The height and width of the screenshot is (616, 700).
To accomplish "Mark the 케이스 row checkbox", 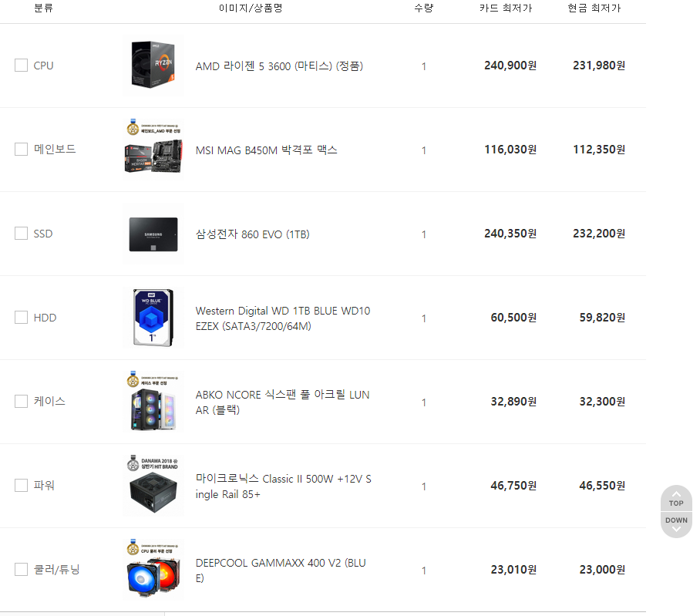I will click(x=21, y=402).
